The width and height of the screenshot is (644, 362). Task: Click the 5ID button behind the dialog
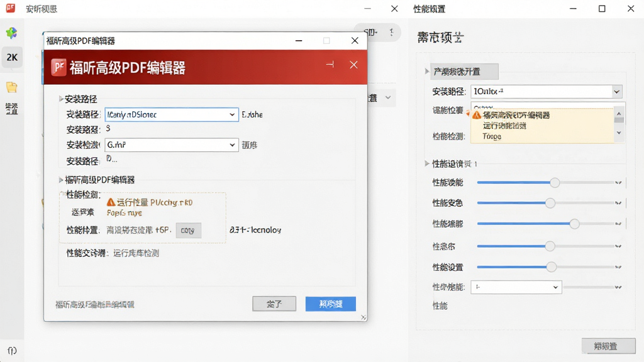pyautogui.click(x=370, y=32)
